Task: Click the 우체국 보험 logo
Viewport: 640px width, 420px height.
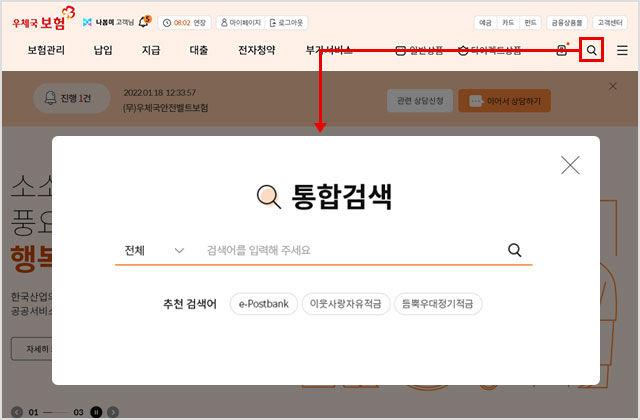Action: (43, 20)
